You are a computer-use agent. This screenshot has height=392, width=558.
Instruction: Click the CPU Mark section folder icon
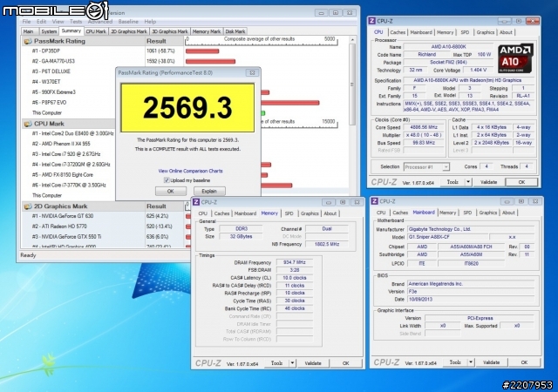click(27, 124)
